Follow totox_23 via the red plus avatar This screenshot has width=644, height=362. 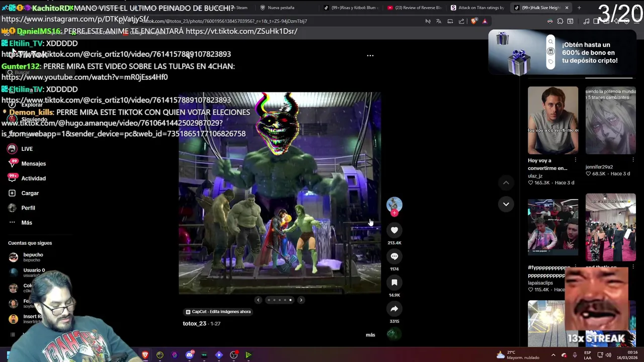(x=394, y=213)
